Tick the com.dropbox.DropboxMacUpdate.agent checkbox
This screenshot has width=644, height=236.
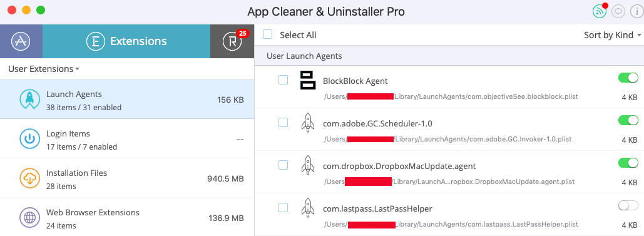[x=283, y=165]
